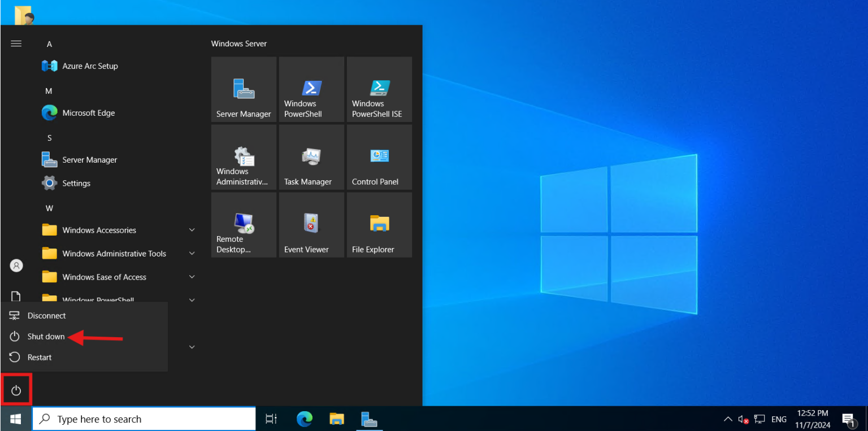Open the power options button

click(x=16, y=389)
